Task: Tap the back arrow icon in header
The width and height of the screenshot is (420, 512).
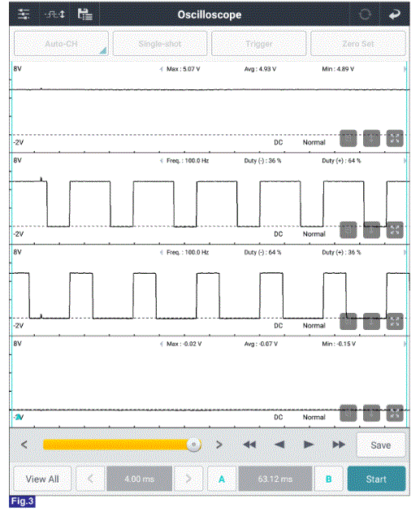Action: pos(395,15)
